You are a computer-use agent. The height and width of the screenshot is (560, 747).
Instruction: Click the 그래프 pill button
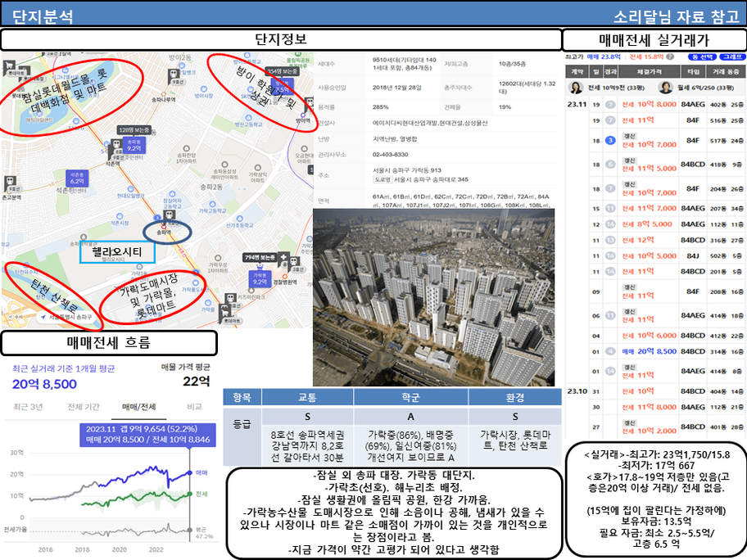point(731,56)
